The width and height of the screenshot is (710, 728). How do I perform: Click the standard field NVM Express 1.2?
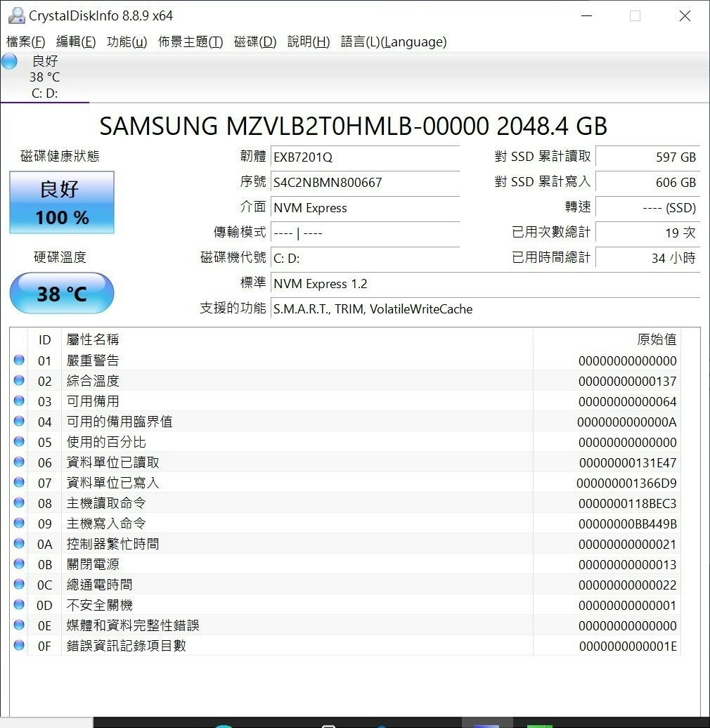[485, 283]
